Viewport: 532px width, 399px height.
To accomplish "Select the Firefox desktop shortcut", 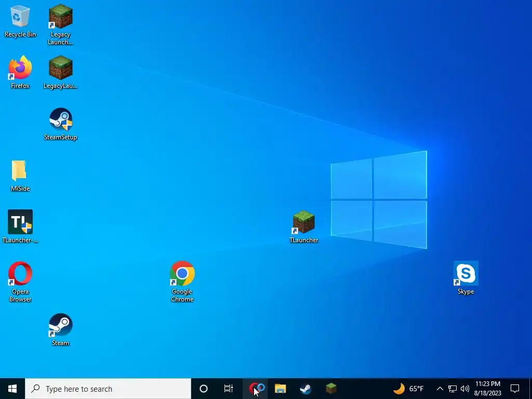I will (20, 72).
